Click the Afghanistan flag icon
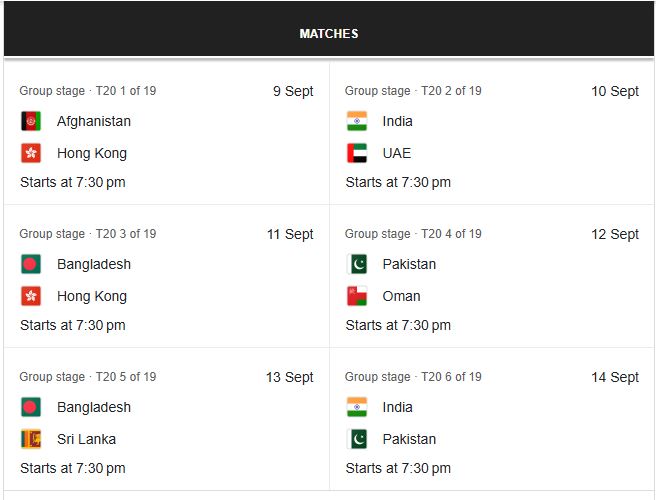The width and height of the screenshot is (656, 500). tap(31, 121)
